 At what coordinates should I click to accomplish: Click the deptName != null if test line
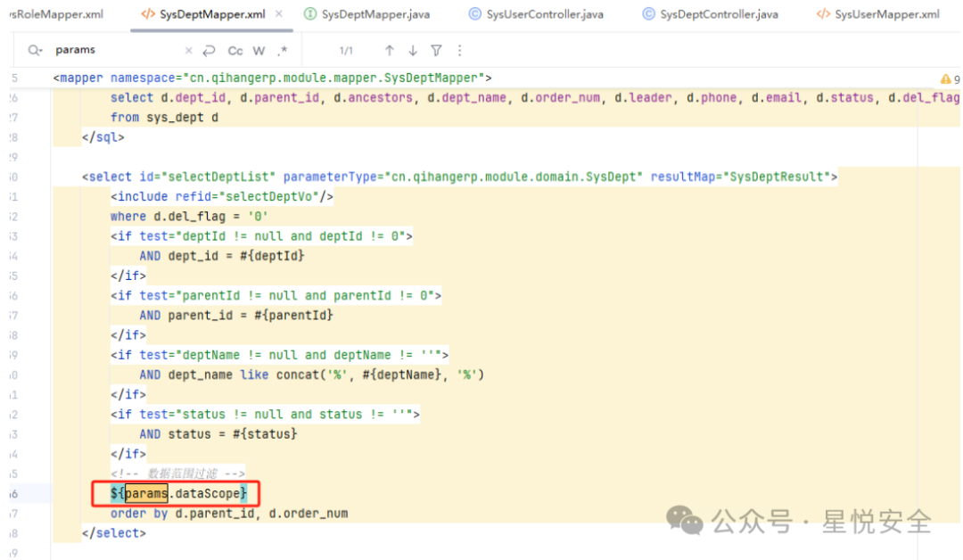tap(279, 355)
